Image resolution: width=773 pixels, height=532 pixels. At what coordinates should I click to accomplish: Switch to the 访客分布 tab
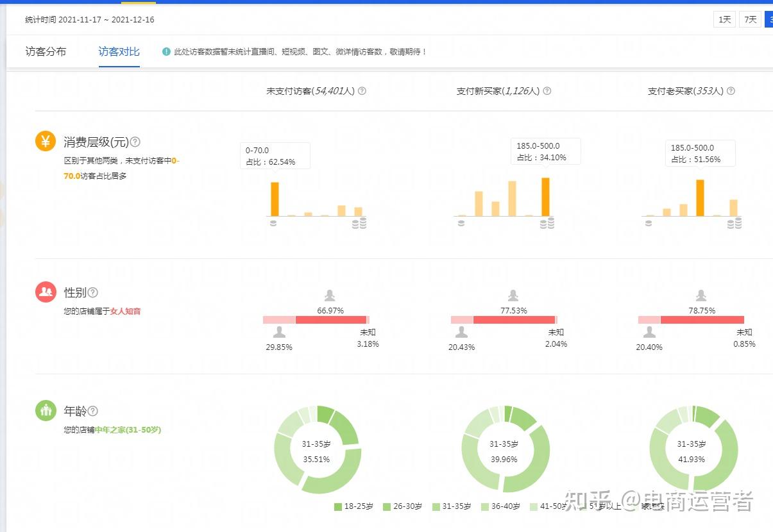point(46,52)
